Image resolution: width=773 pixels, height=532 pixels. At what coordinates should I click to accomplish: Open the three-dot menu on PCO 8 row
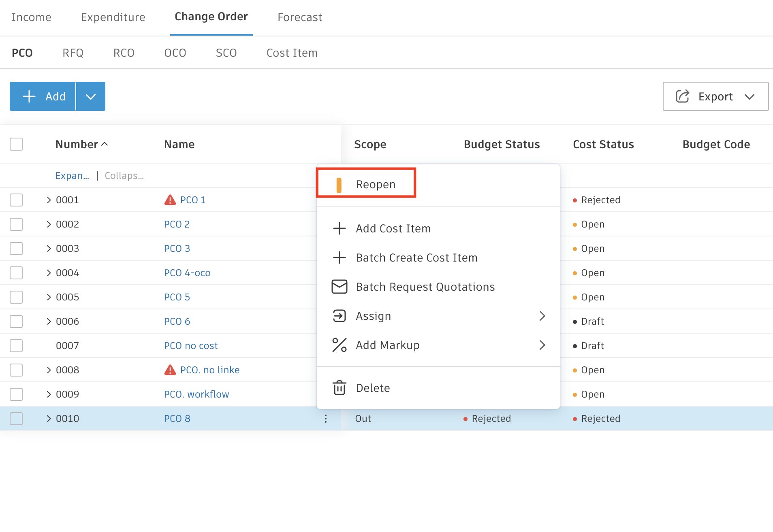point(325,418)
